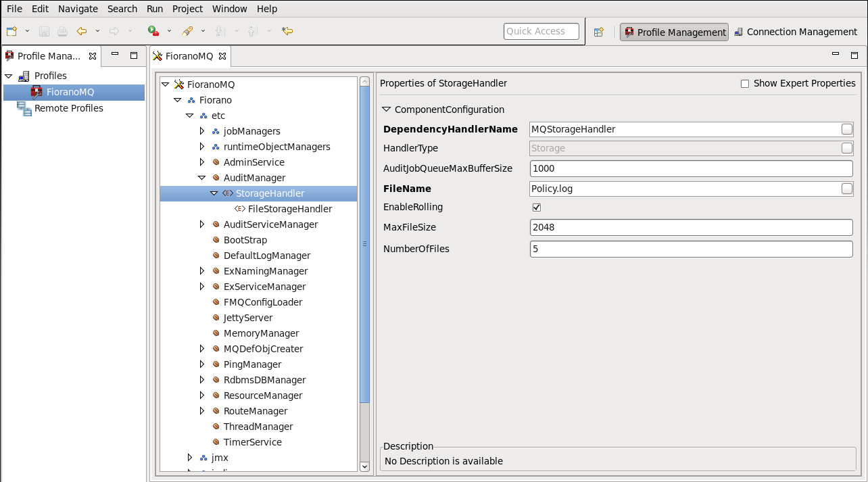Open the Help menu
The image size is (868, 482).
[x=267, y=9]
